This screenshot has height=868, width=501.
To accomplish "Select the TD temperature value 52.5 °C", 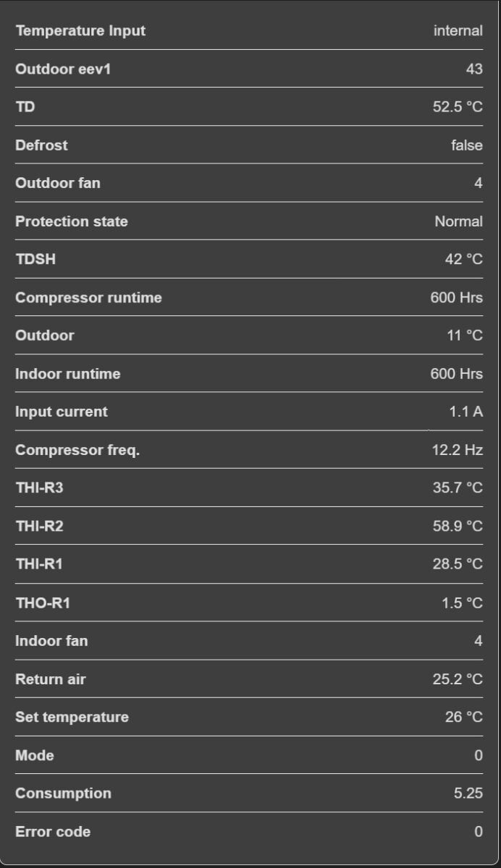I will (x=457, y=107).
